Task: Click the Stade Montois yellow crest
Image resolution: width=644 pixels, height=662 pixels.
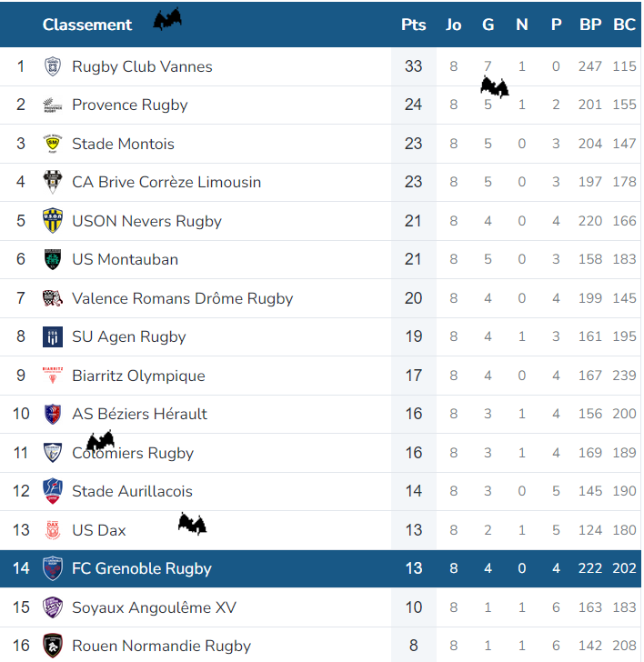Action: [53, 144]
